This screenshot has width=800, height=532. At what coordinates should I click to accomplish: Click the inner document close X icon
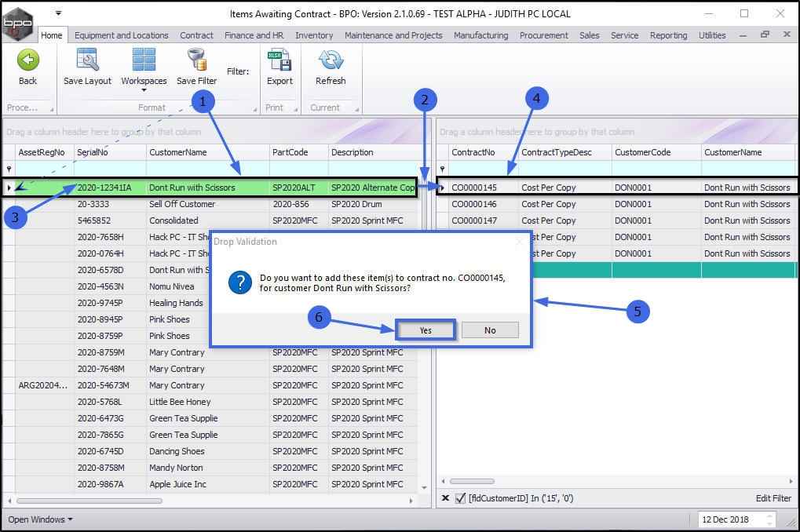787,35
